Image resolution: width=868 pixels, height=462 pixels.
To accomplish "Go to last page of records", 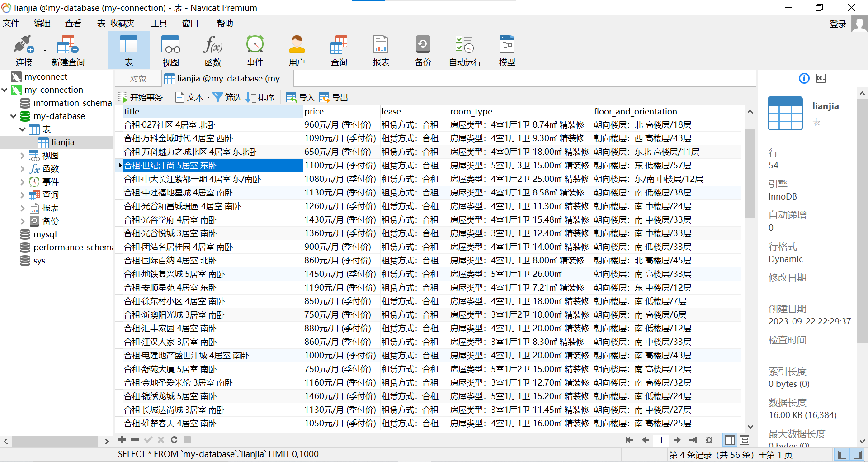I will 693,440.
